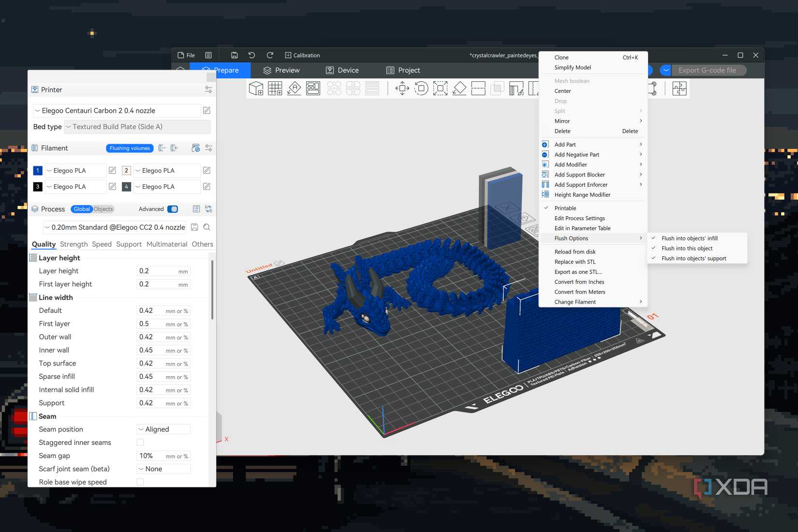Viewport: 798px width, 532px height.
Task: Select the Rotate tool icon
Action: click(x=421, y=89)
